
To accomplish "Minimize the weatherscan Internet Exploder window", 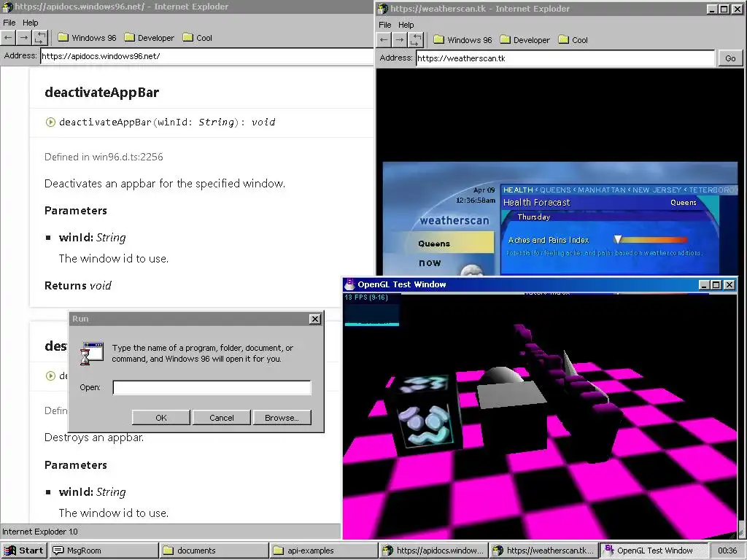I will (713, 9).
